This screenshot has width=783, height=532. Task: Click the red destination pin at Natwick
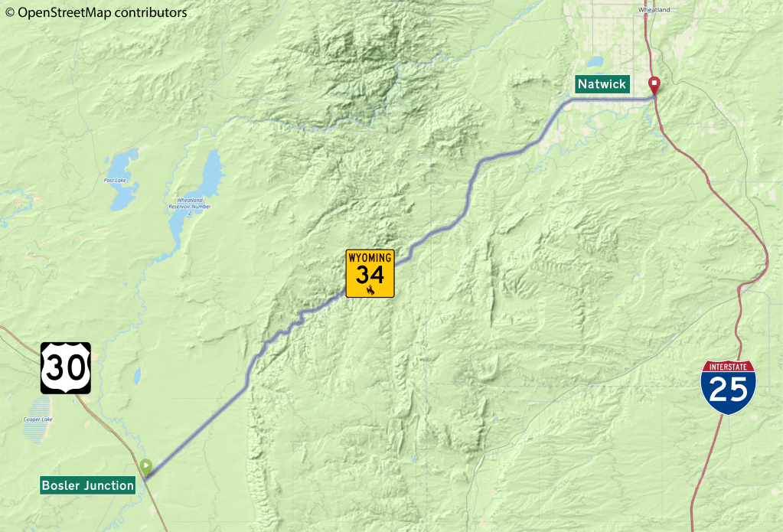click(x=654, y=86)
